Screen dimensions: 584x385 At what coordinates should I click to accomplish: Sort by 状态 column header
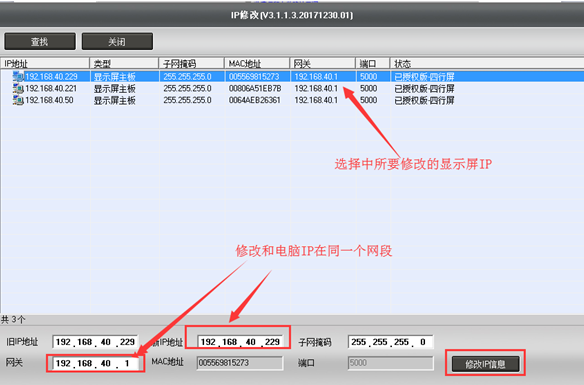pos(487,63)
